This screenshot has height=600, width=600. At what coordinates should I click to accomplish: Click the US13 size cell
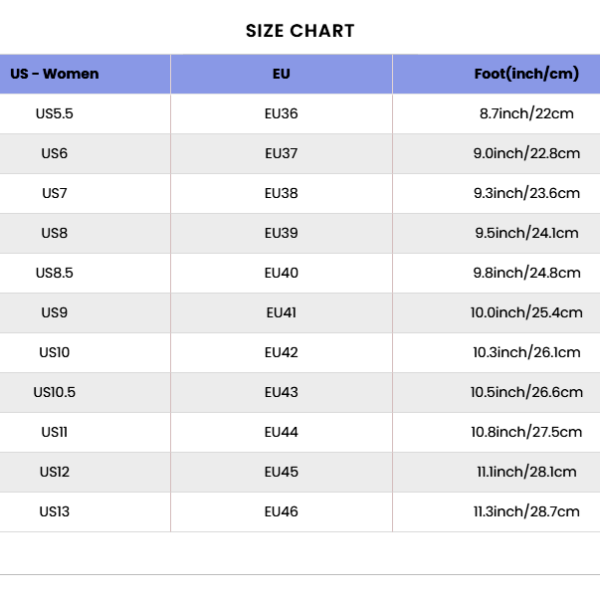pyautogui.click(x=54, y=512)
